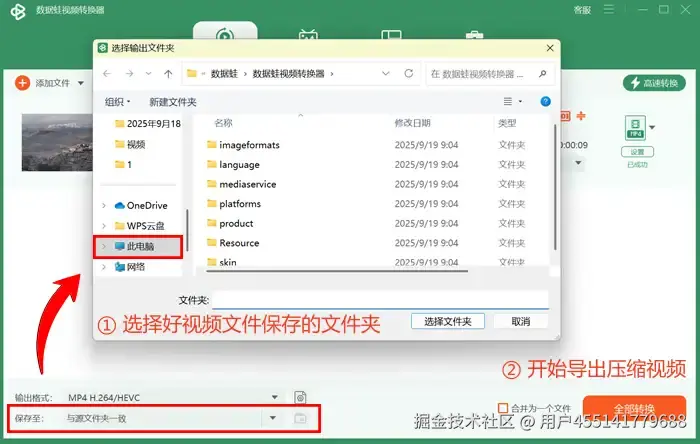Sort by 修改日期 column header

click(x=412, y=123)
